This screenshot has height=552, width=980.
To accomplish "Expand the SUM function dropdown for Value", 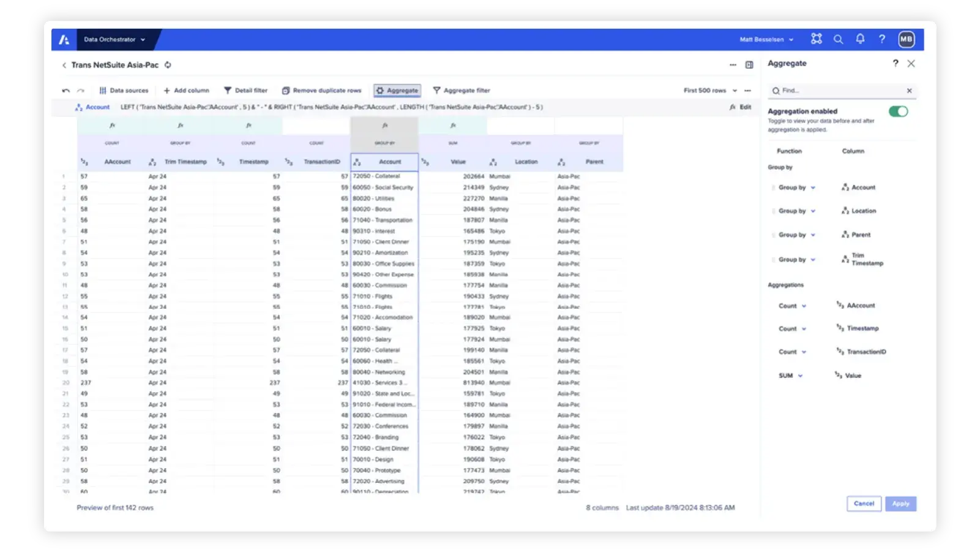I will coord(791,375).
